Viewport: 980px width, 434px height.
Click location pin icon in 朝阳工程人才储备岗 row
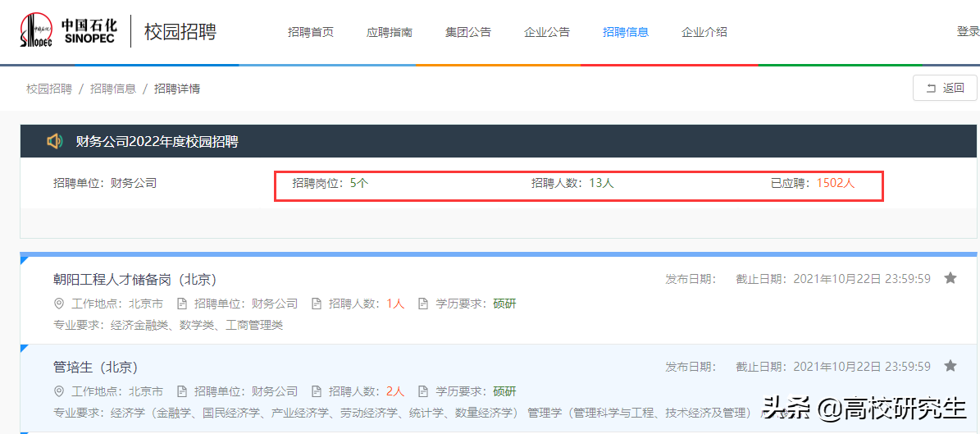coord(59,304)
